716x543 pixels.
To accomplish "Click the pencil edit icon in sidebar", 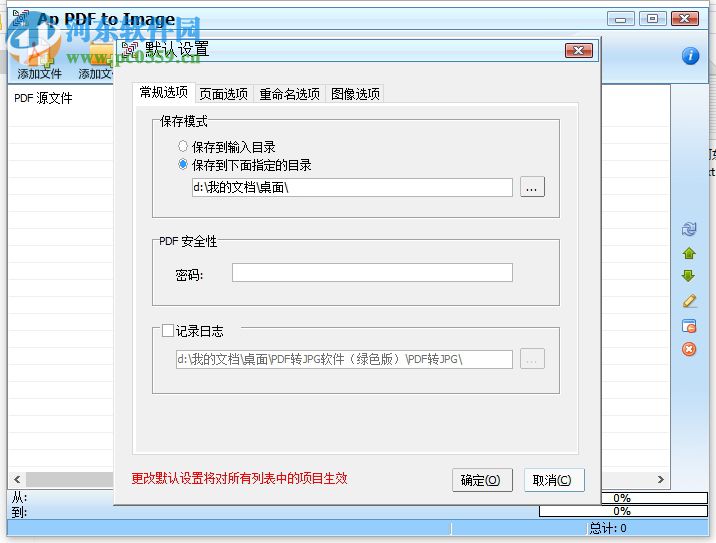I will pos(689,301).
